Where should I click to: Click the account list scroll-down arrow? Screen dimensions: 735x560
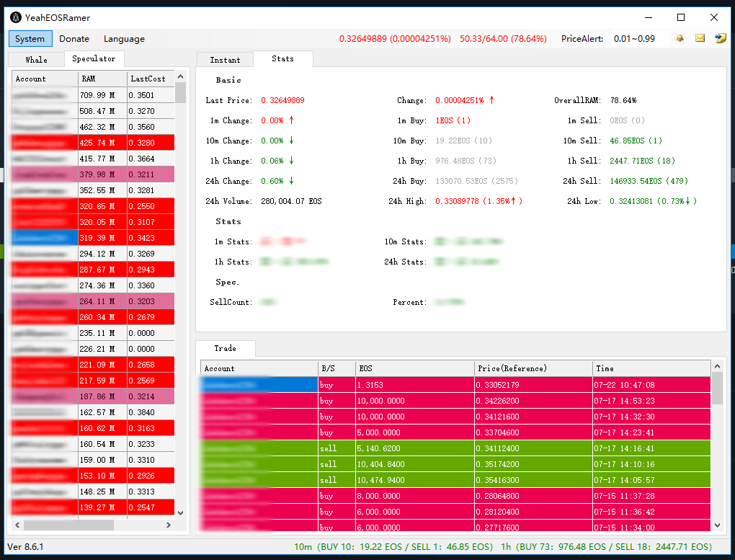[180, 513]
